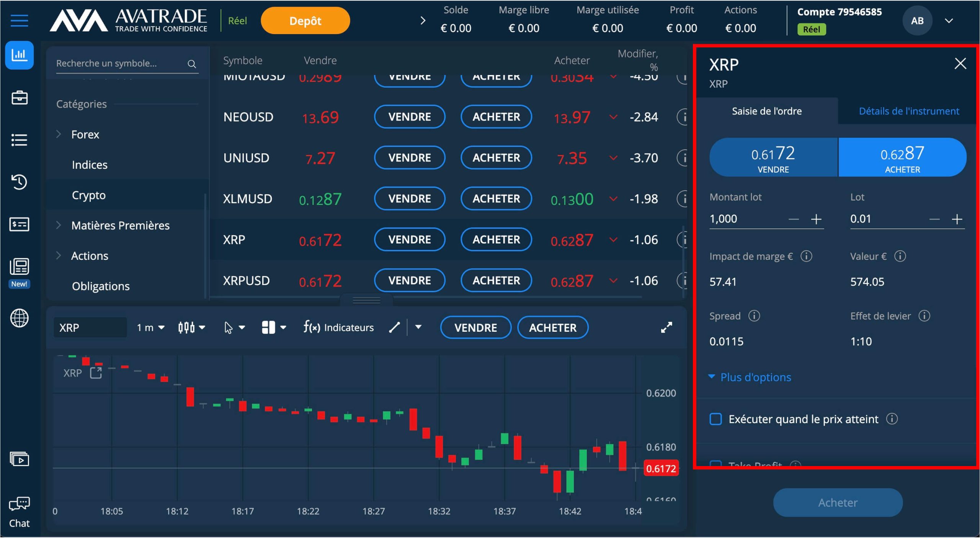The image size is (980, 538).
Task: Open the chart layout dropdown
Action: [x=274, y=328]
